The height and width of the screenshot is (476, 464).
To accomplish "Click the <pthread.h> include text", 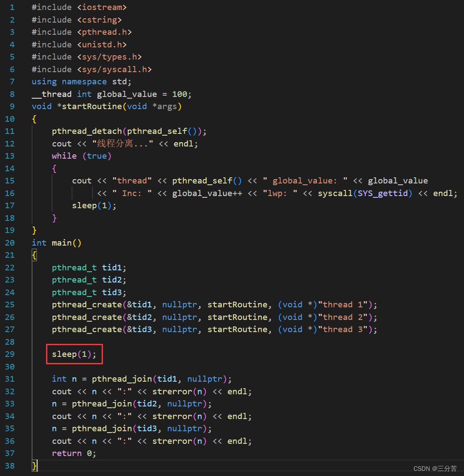I will pos(104,32).
